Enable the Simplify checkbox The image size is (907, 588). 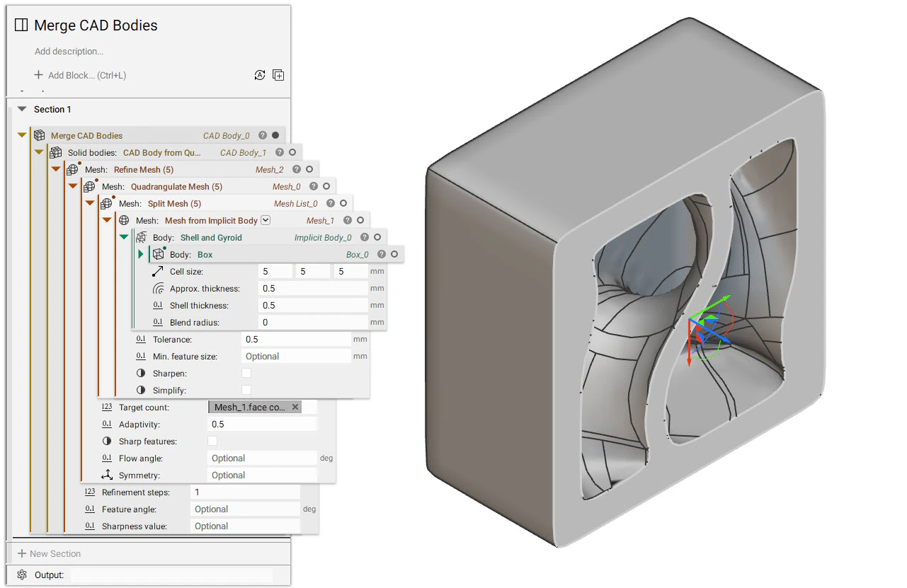(x=246, y=390)
